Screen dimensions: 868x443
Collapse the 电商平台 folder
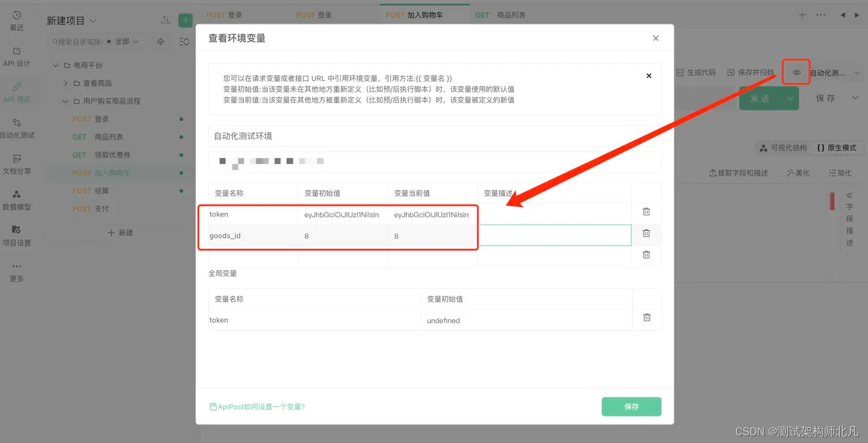point(56,65)
